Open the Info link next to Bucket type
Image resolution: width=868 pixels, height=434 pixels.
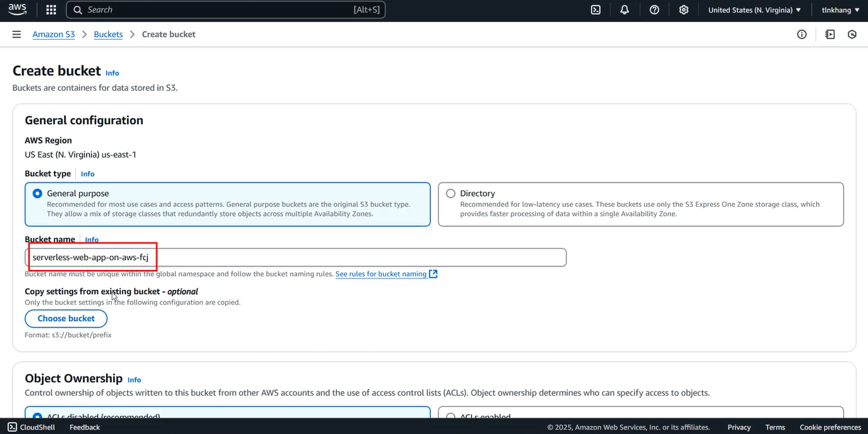[87, 174]
